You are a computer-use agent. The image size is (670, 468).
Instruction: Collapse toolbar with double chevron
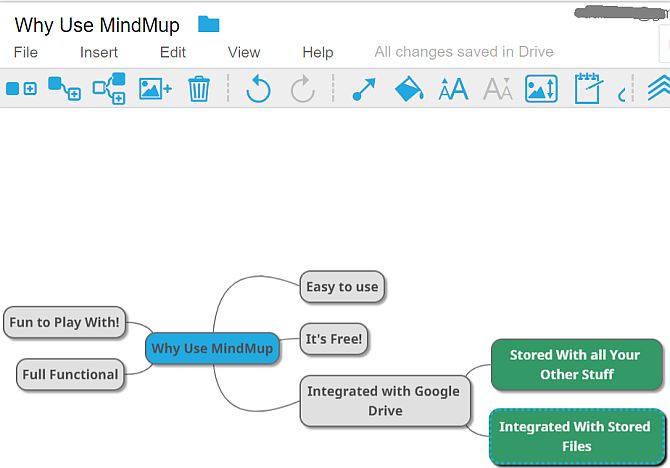[658, 88]
